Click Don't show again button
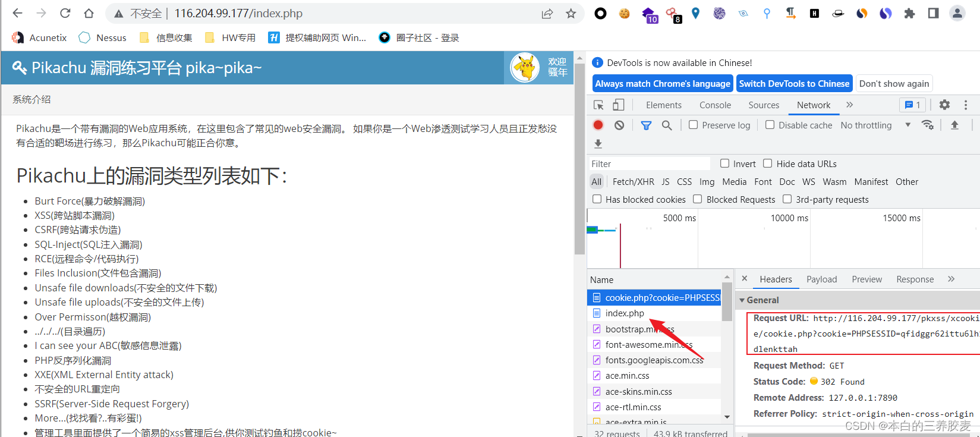Image resolution: width=980 pixels, height=437 pixels. pyautogui.click(x=894, y=84)
